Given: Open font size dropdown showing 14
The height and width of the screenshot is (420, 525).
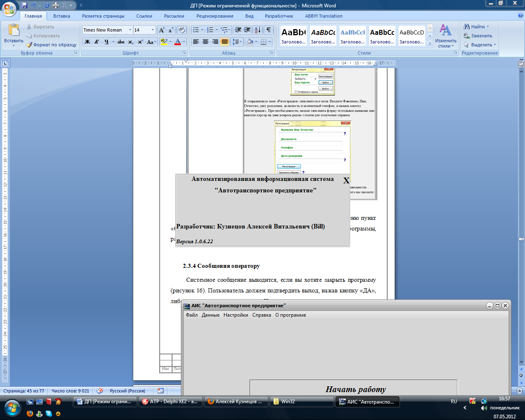Looking at the screenshot, I should 153,30.
